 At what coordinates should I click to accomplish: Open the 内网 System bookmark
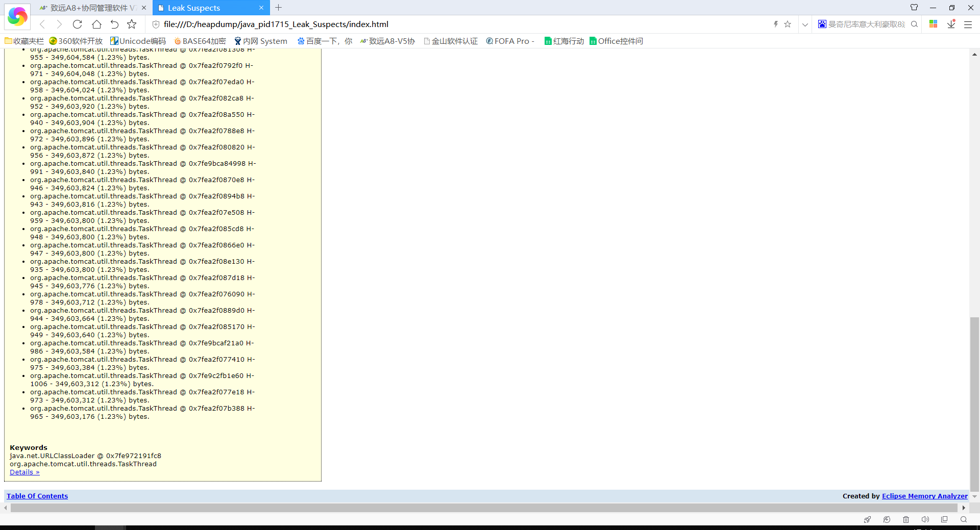pyautogui.click(x=260, y=41)
